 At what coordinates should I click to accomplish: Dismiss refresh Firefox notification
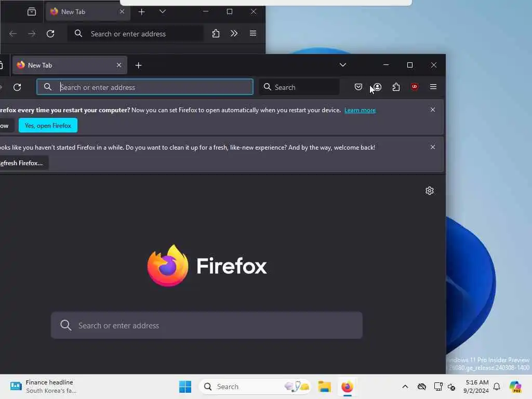click(433, 147)
